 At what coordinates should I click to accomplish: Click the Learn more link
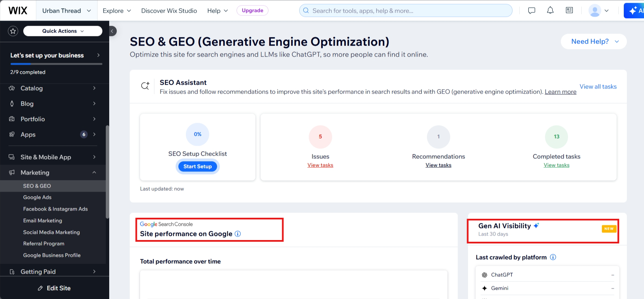click(x=560, y=92)
